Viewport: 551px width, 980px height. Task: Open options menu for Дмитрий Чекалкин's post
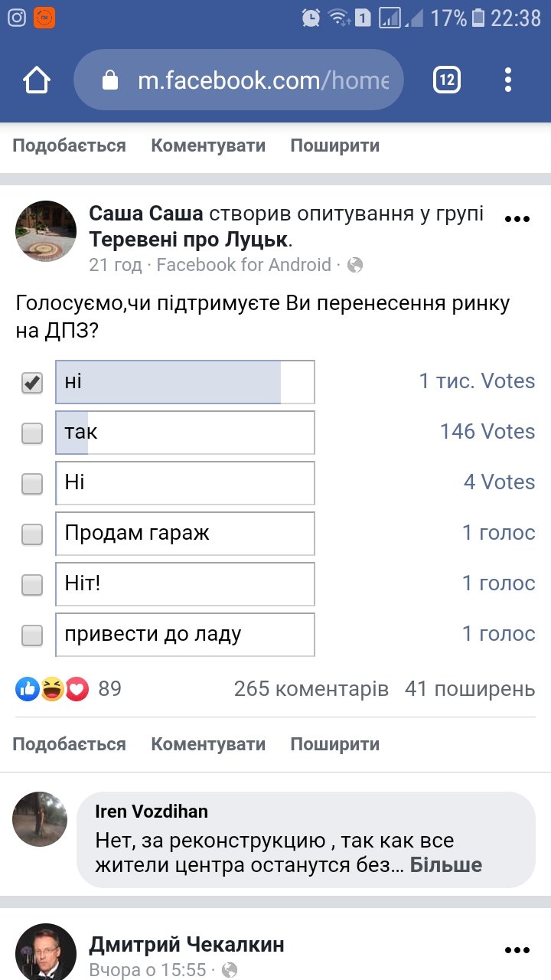coord(517,950)
